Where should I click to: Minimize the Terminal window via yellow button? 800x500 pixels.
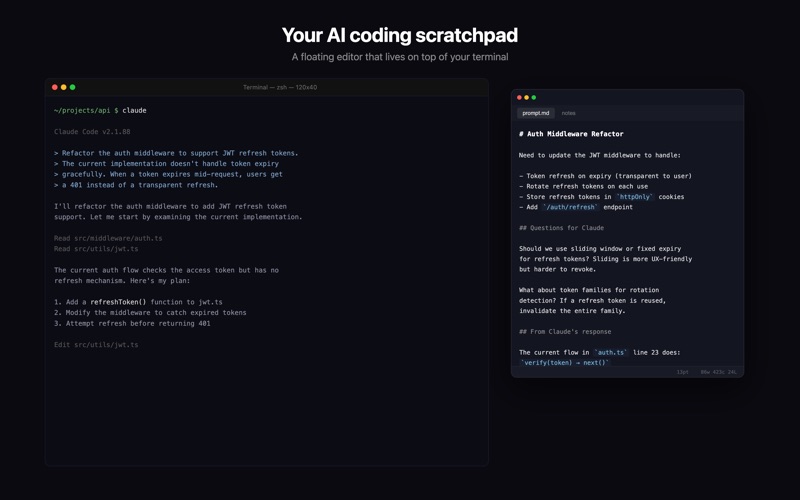point(64,87)
